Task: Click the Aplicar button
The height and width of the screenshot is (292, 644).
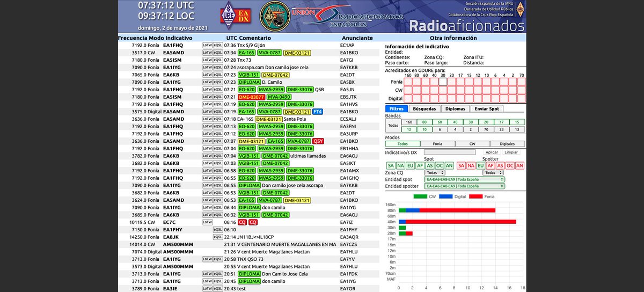Action: pyautogui.click(x=492, y=152)
